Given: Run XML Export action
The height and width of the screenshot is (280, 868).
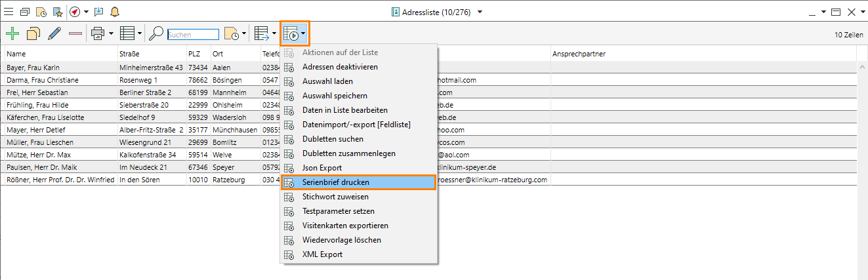Looking at the screenshot, I should pos(359,254).
